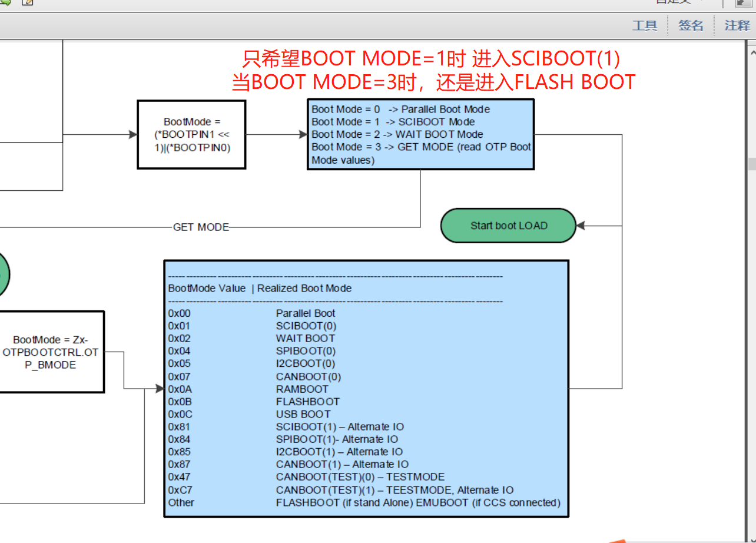Open the 注释 (Comment) pane

737,25
